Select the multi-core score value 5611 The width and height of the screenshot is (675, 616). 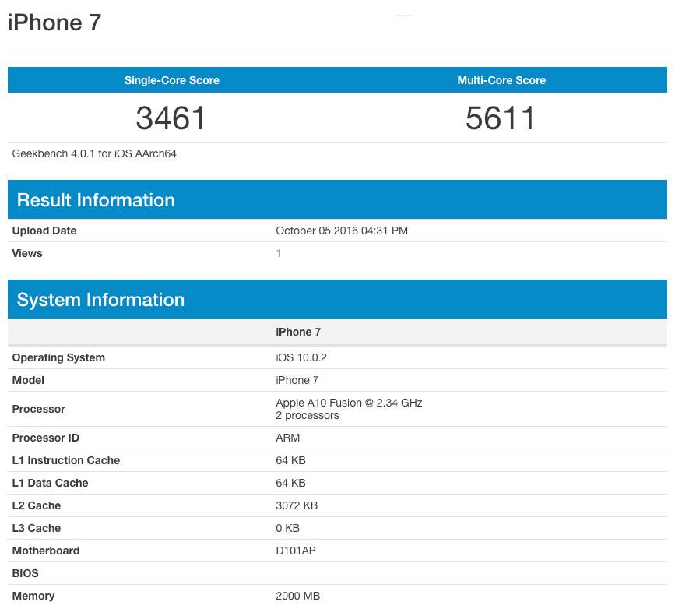pos(501,118)
